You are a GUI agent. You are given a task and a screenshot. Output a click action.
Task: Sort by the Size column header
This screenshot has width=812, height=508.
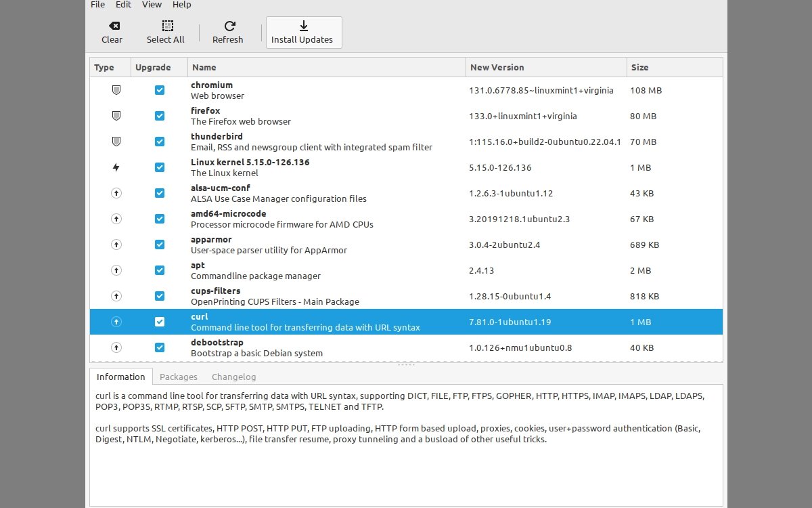[x=674, y=67]
